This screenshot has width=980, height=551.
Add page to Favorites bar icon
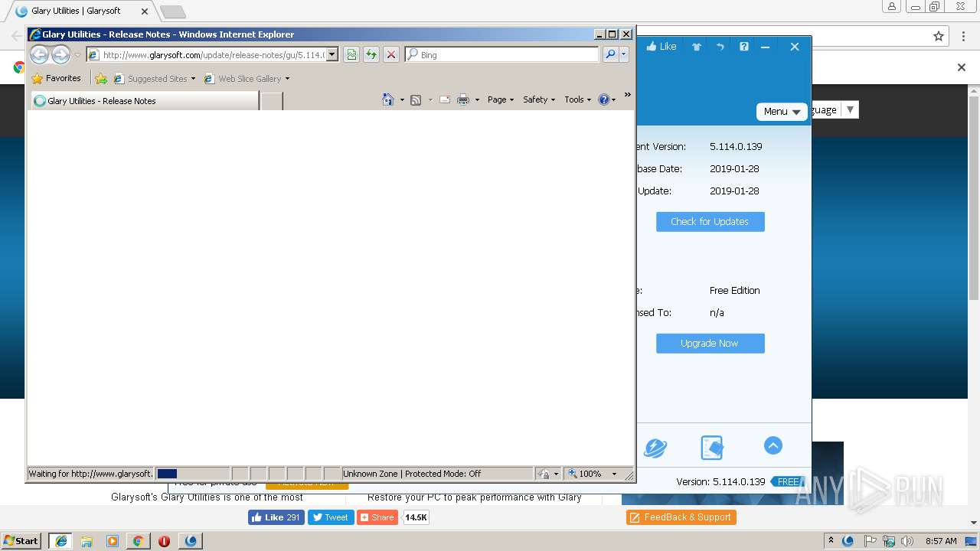[101, 78]
